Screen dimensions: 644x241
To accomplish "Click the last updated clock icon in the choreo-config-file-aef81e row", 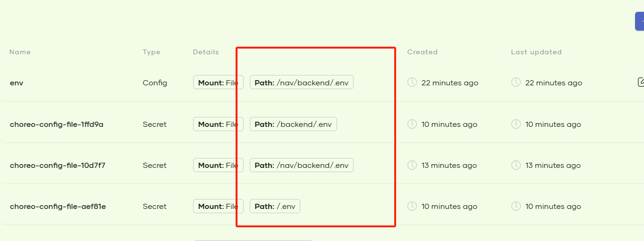I will (516, 206).
